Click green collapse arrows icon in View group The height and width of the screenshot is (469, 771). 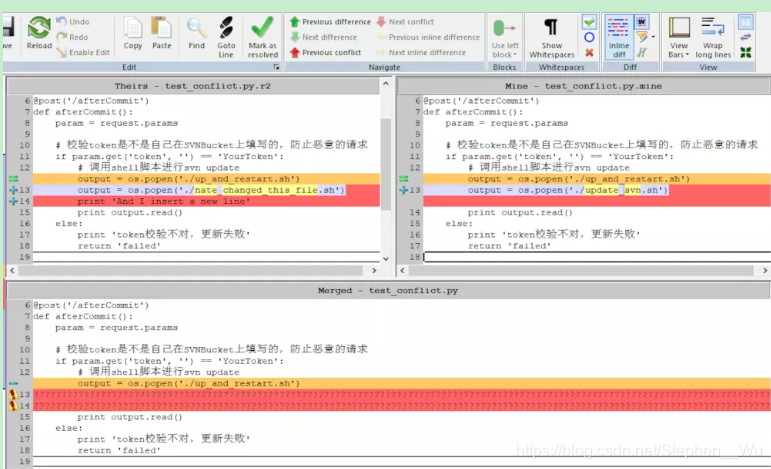(745, 52)
